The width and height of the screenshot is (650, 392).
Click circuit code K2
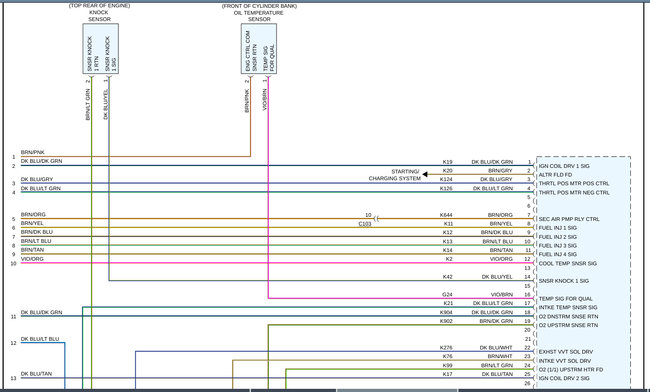(449, 259)
